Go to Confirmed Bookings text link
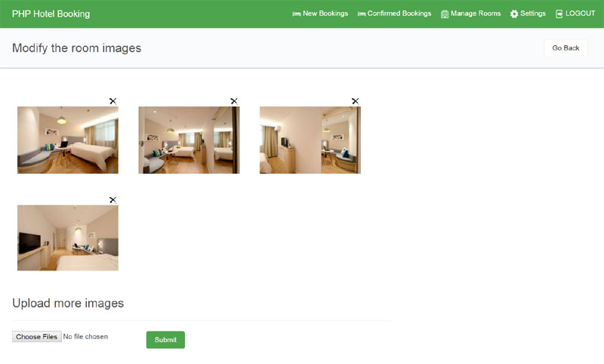Image resolution: width=604 pixels, height=364 pixels. 399,14
